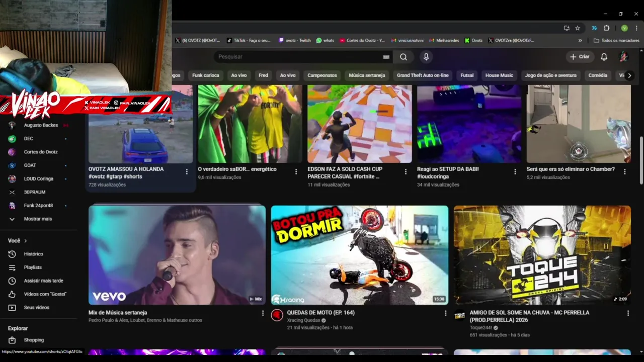Image resolution: width=644 pixels, height=362 pixels.
Task: Click the thumbs-up icon for liked videos
Action: click(x=12, y=294)
